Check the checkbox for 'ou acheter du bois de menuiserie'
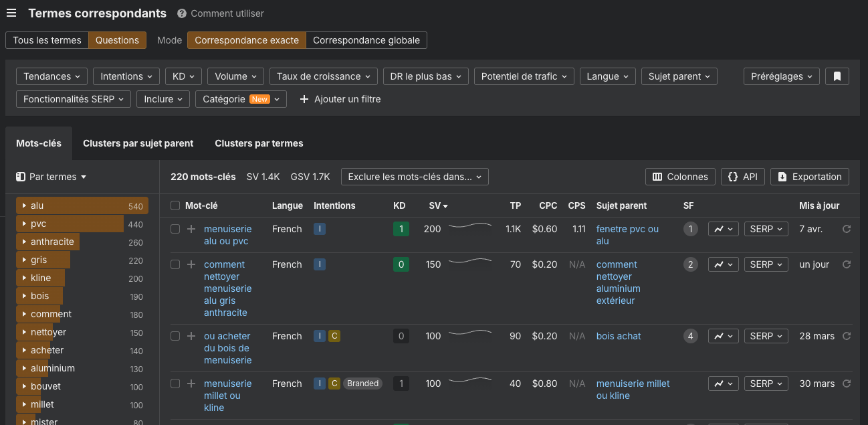Viewport: 868px width, 425px height. point(175,336)
